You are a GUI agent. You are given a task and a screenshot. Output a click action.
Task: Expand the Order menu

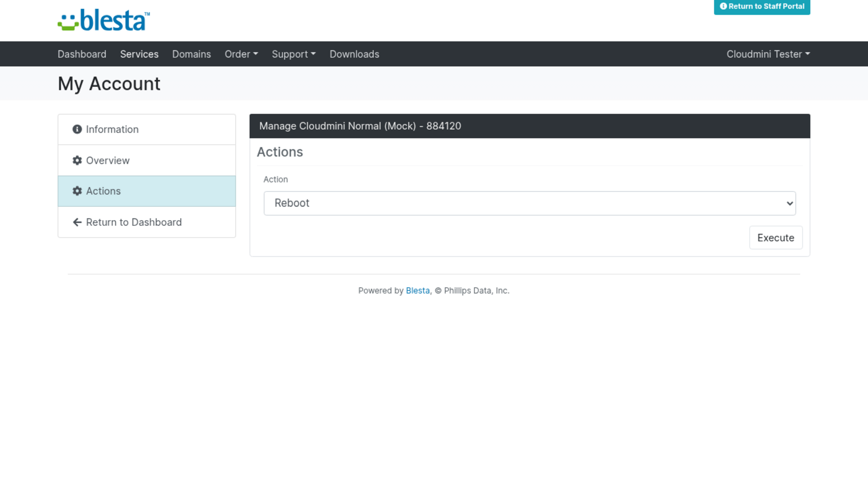tap(241, 54)
